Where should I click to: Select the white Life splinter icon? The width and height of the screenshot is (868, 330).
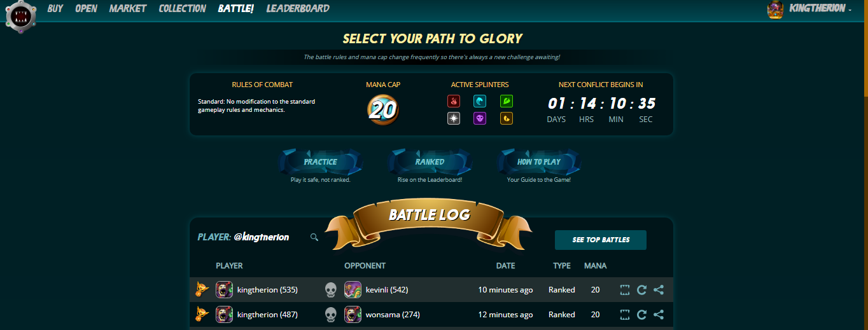pyautogui.click(x=454, y=118)
